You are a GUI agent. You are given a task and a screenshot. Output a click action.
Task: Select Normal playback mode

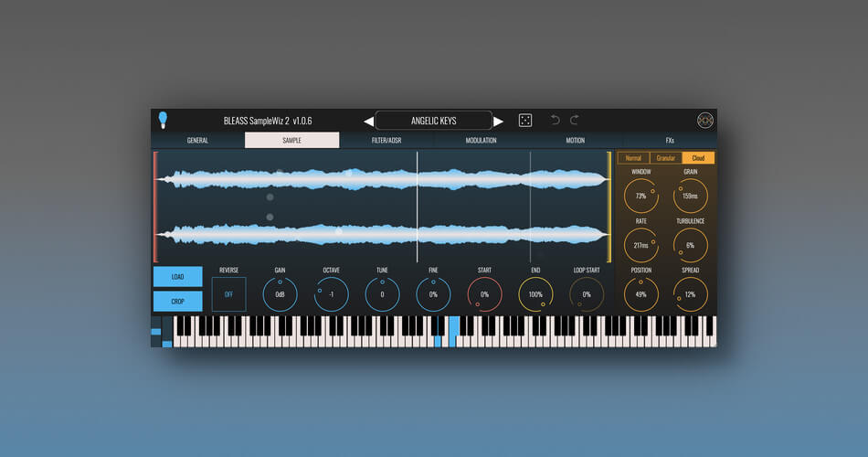(x=633, y=158)
